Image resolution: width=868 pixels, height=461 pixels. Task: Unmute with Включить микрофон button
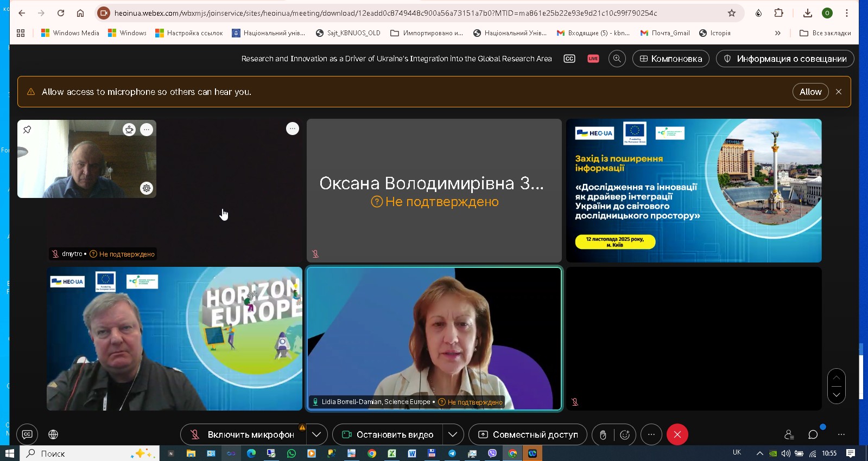pos(243,434)
